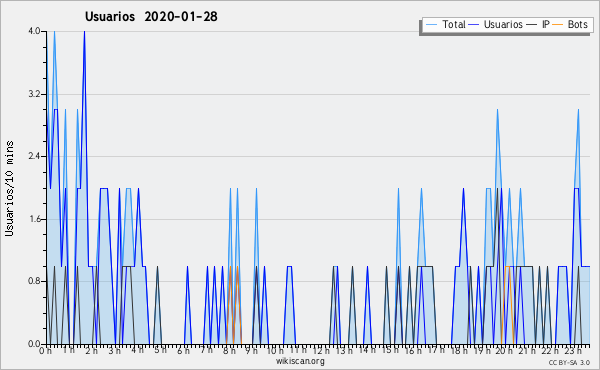Click the '14 h' x-axis label
The image size is (600, 370).
(367, 350)
